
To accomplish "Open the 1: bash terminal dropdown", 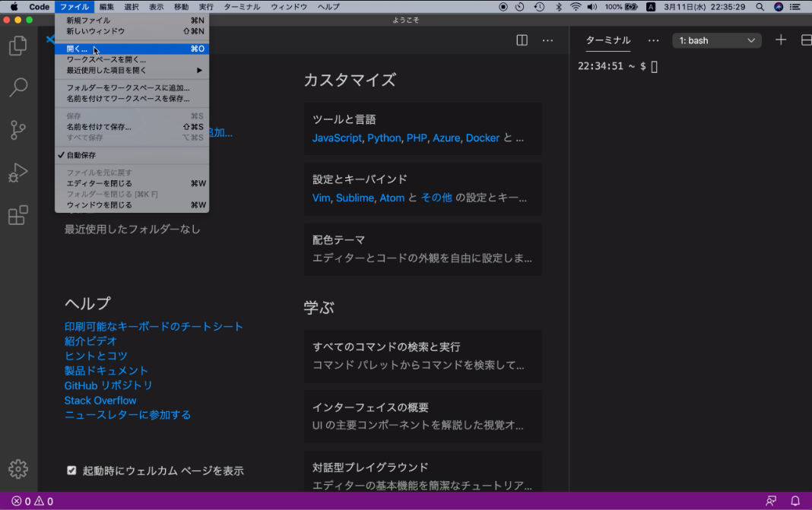I will (717, 40).
